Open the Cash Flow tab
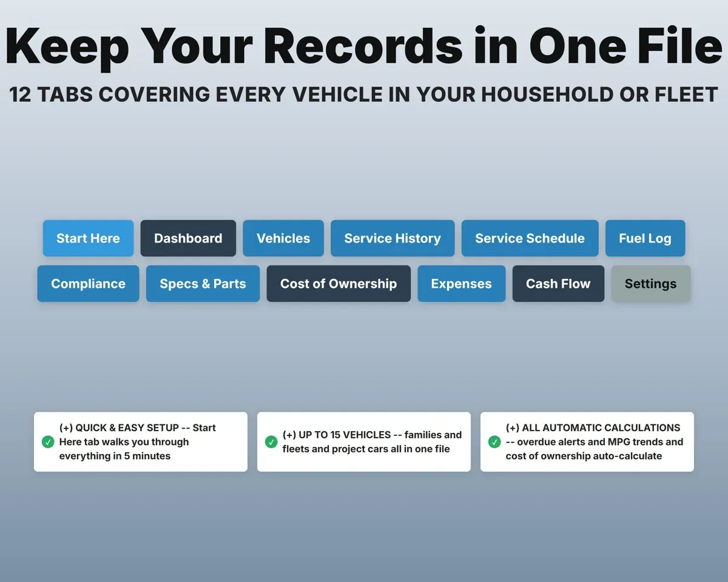 (x=558, y=284)
